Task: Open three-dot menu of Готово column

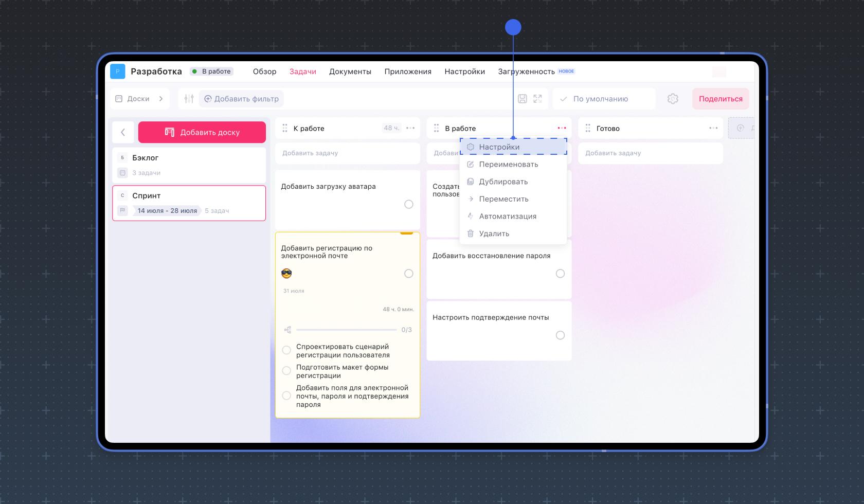Action: 713,128
